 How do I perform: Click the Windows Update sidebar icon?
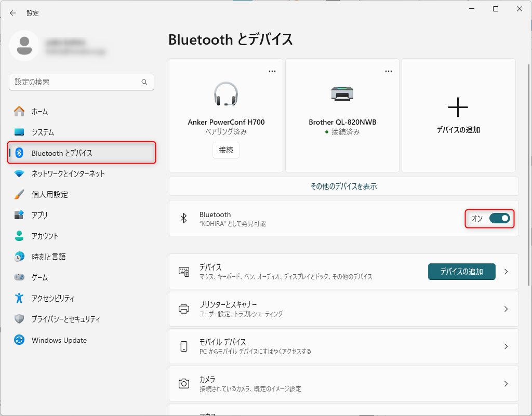tap(19, 340)
